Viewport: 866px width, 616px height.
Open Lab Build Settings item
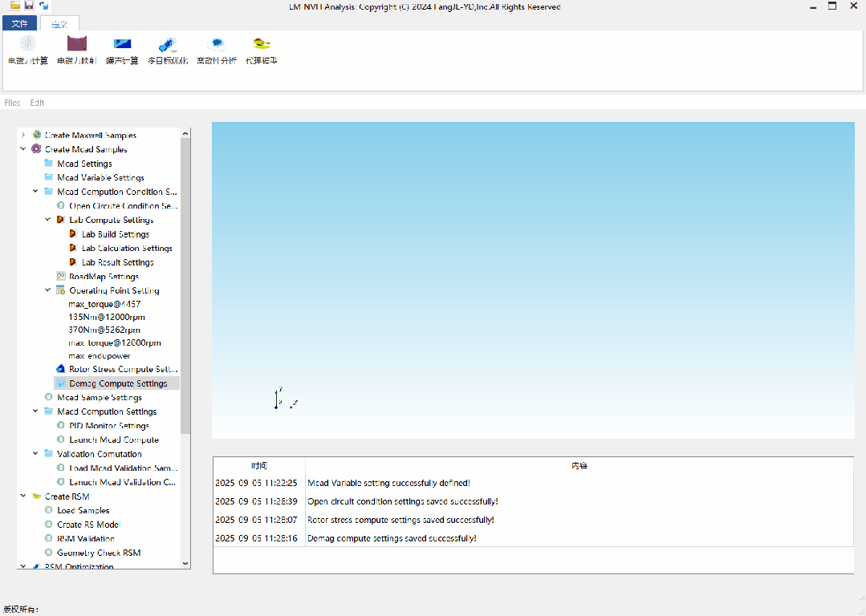(115, 234)
